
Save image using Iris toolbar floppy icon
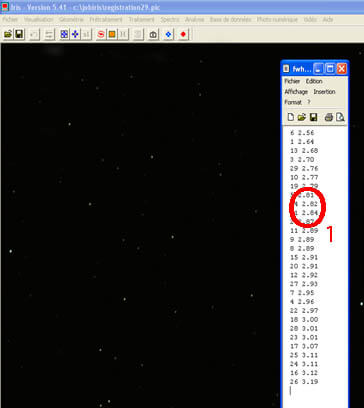coord(19,34)
